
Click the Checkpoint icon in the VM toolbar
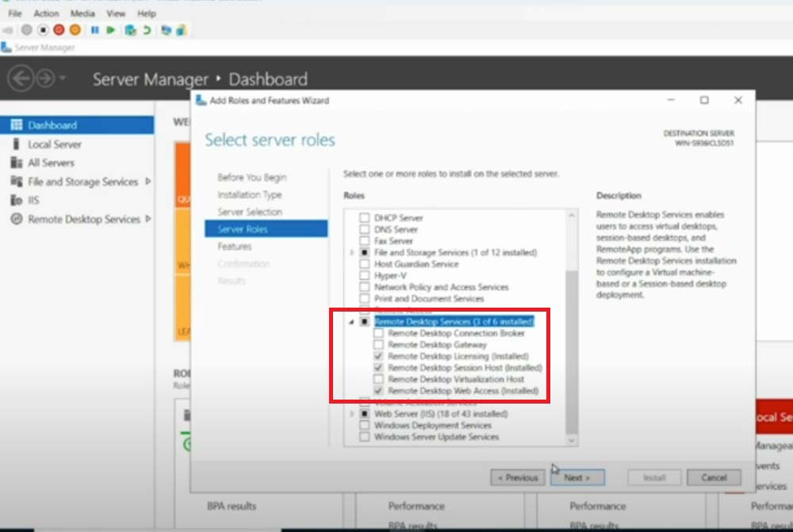click(129, 30)
